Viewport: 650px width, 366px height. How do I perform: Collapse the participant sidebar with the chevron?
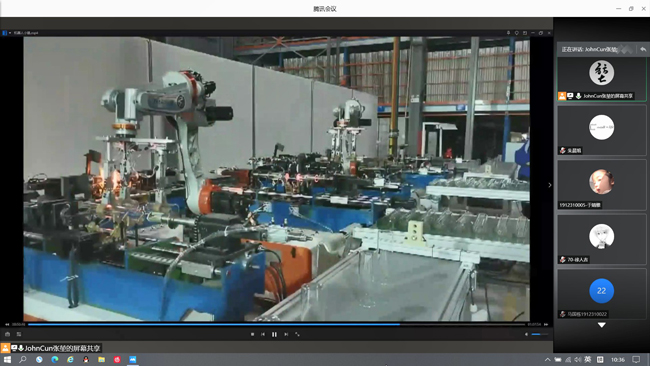[x=550, y=185]
